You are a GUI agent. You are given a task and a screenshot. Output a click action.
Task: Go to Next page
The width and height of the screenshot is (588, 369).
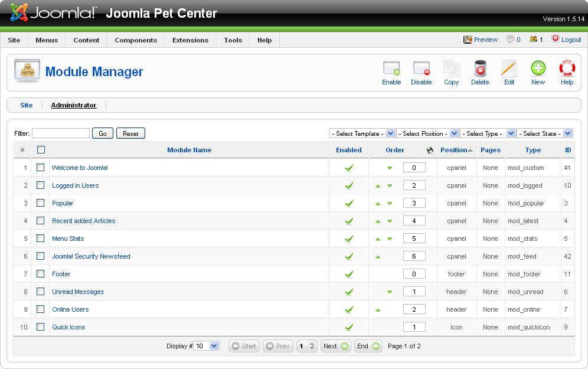click(x=336, y=346)
